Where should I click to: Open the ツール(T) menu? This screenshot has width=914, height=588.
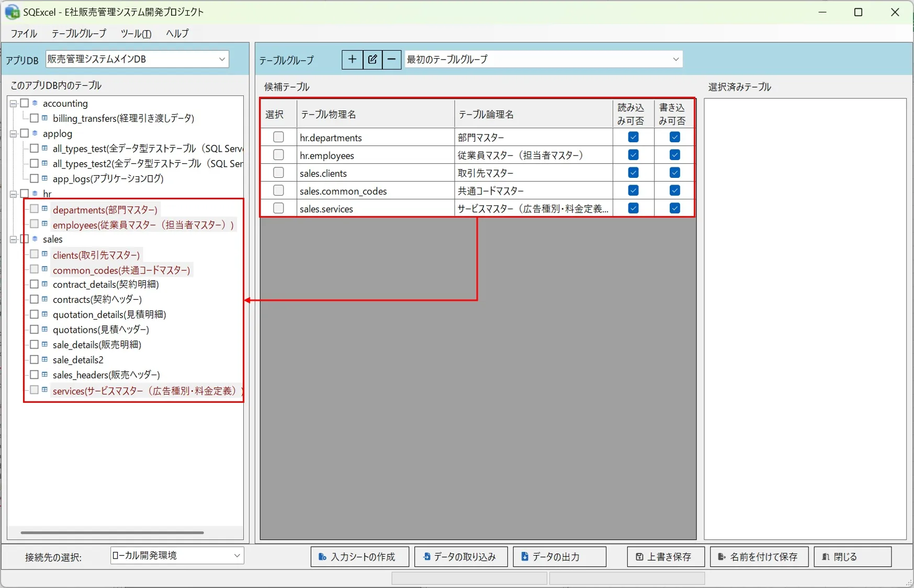coord(136,33)
